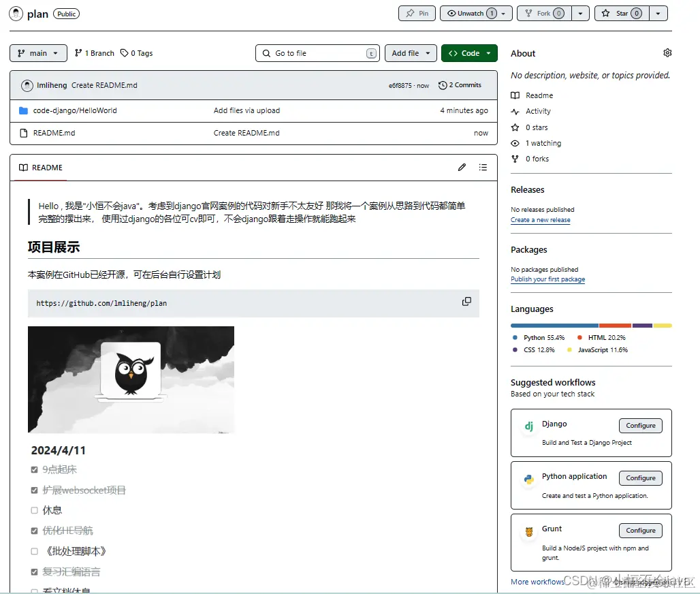Open the 0 forks link
Screen dimensions: 700x594
pyautogui.click(x=537, y=159)
